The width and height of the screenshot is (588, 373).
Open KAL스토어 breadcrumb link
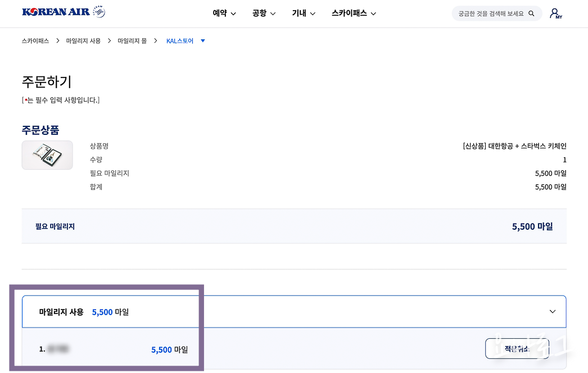(x=180, y=41)
